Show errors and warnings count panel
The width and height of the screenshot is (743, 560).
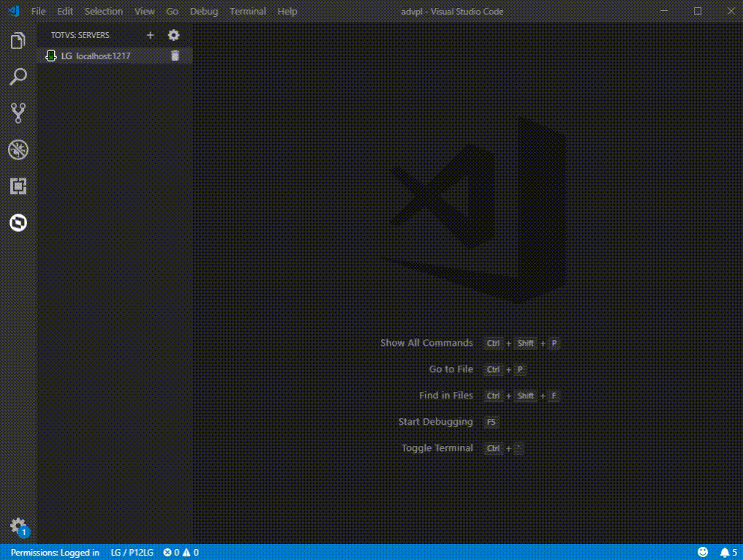[x=181, y=553]
